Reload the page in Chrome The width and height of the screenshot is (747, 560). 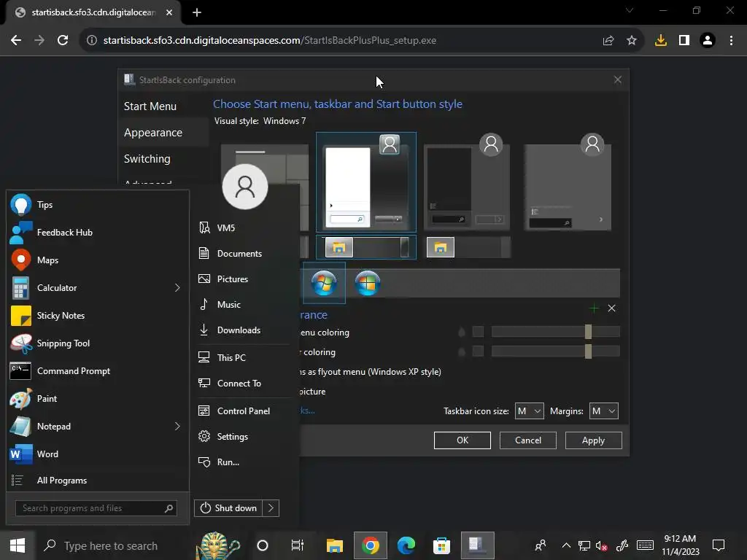click(63, 41)
